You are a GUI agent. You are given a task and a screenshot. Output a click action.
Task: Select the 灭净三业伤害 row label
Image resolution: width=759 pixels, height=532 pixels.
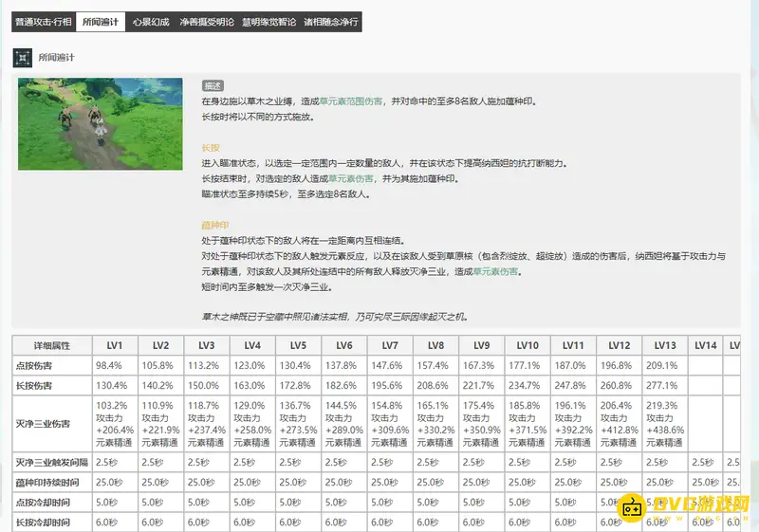44,423
